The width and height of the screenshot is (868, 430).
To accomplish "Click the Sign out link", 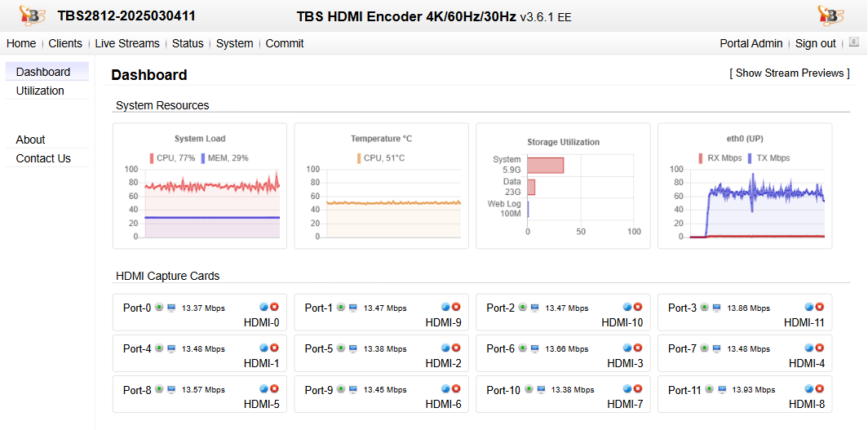I will point(815,43).
